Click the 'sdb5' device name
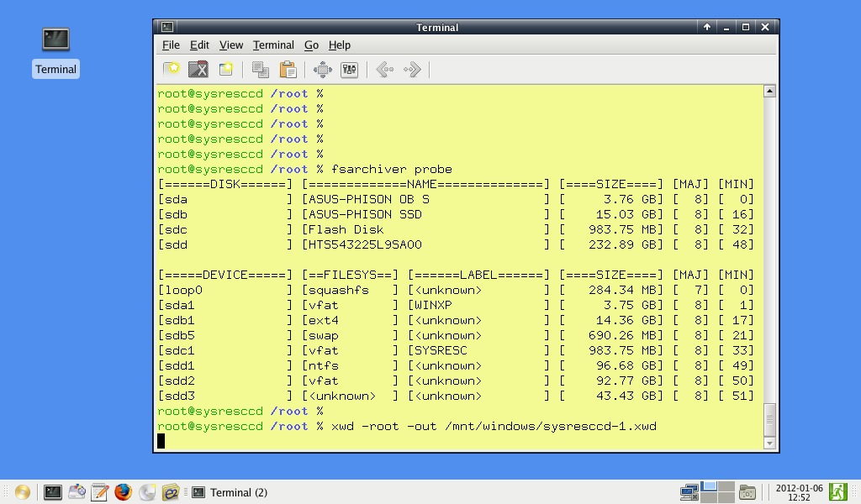Image resolution: width=861 pixels, height=504 pixels. click(180, 336)
